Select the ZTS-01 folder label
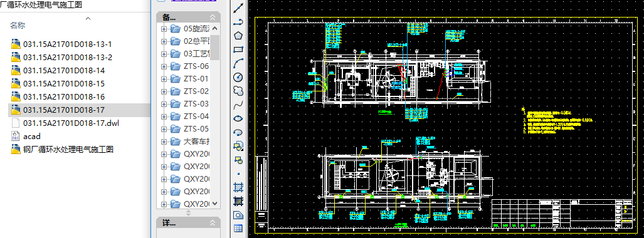The width and height of the screenshot is (644, 238). tap(196, 79)
